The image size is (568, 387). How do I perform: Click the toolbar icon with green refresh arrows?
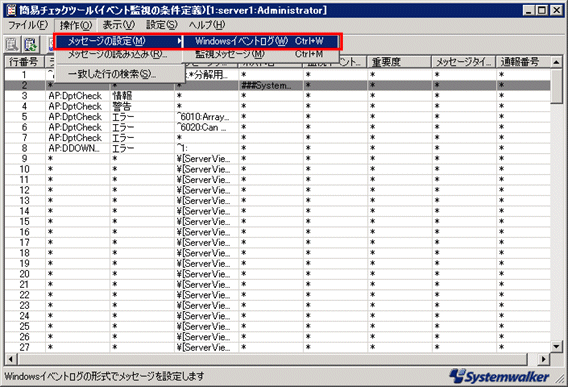point(30,45)
